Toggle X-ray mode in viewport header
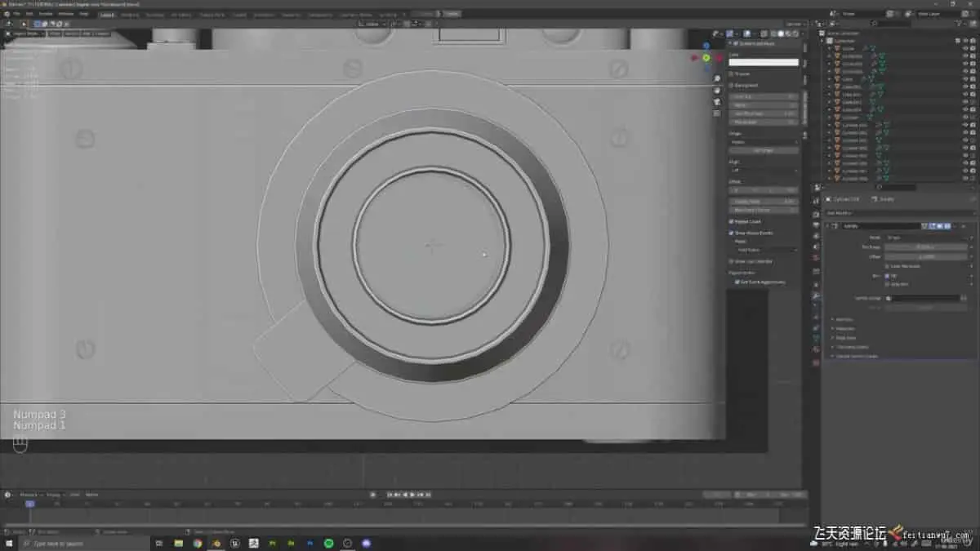The height and width of the screenshot is (551, 980). click(764, 33)
